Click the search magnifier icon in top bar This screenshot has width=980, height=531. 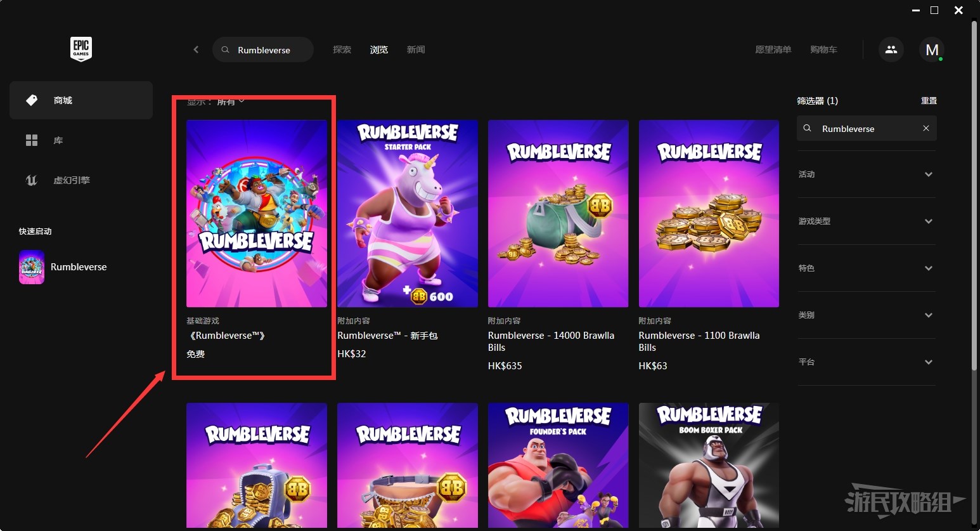point(225,49)
